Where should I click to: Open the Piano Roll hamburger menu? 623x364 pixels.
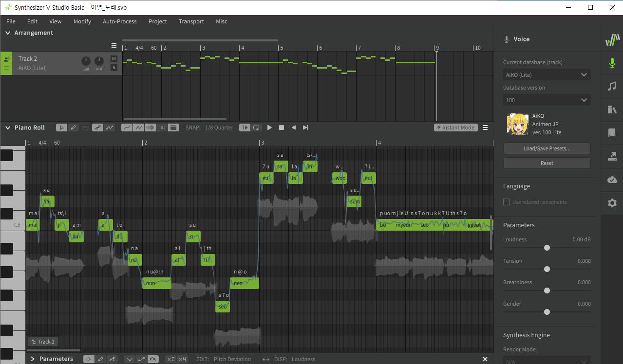point(485,127)
